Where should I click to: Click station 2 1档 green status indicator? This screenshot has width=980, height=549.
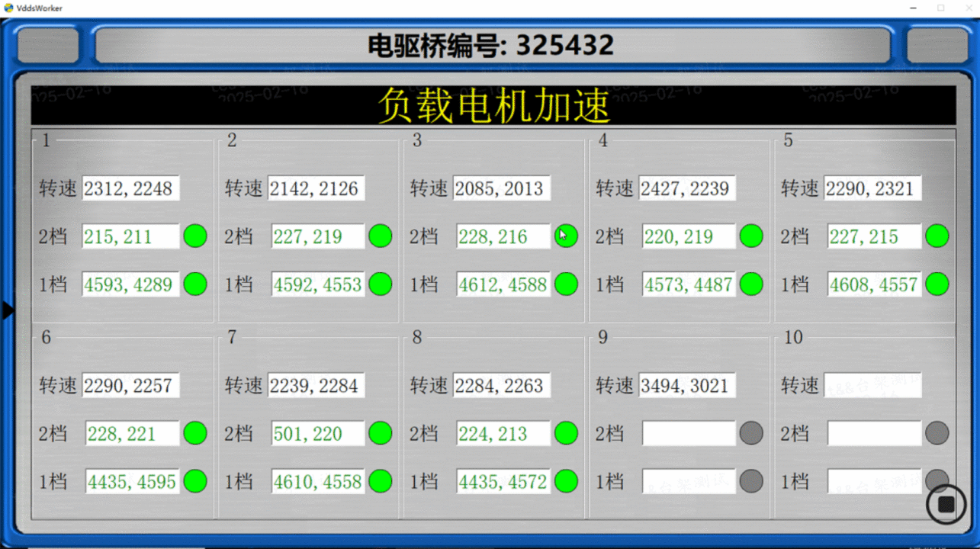(x=381, y=284)
